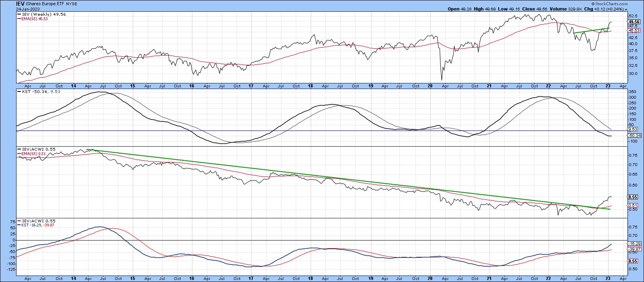Click the 17 year marker on bottom time axis

click(x=251, y=278)
